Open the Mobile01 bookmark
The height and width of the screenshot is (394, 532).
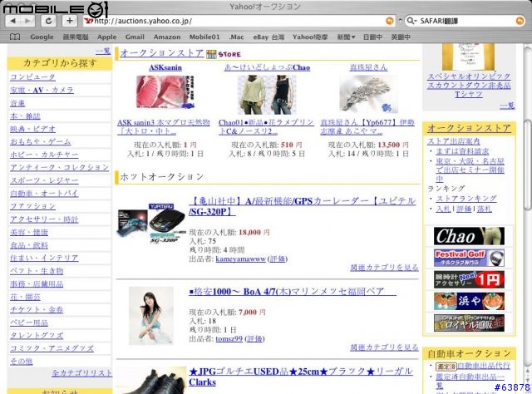(204, 37)
